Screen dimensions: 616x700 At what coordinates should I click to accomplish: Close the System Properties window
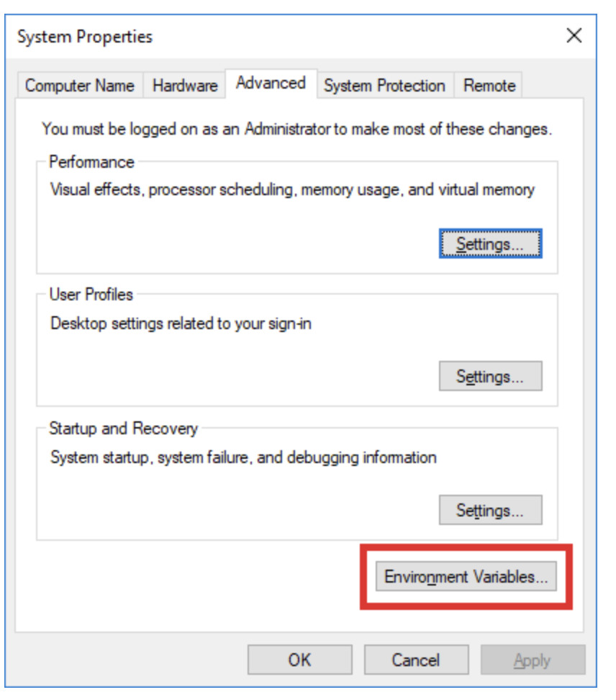(x=574, y=35)
